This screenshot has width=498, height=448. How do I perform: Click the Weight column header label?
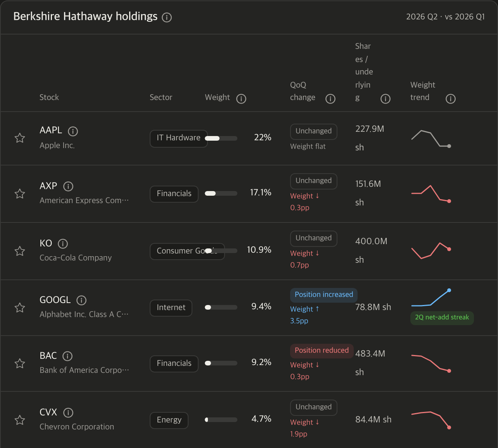(x=217, y=97)
